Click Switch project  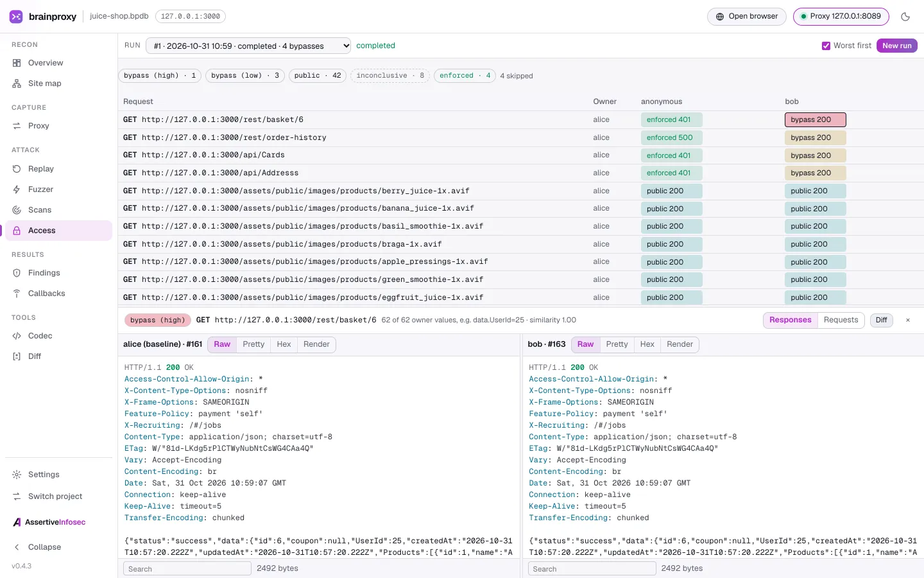[58, 496]
